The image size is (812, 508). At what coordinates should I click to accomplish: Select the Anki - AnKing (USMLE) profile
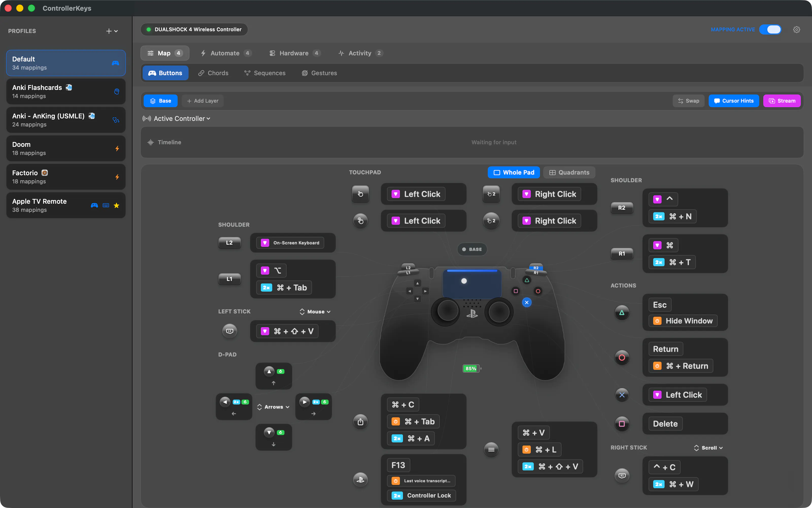66,120
